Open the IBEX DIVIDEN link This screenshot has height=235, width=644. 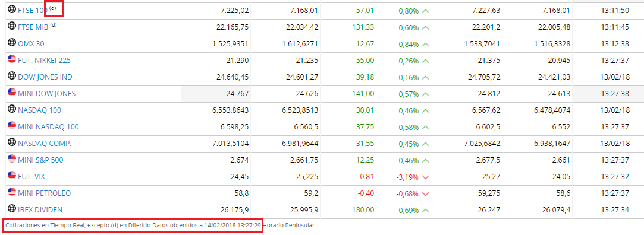tap(40, 210)
